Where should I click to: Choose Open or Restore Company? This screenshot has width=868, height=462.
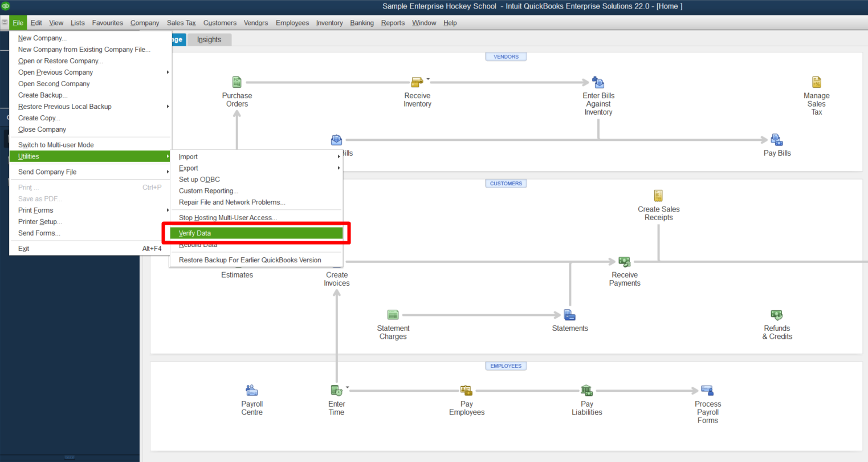point(90,61)
